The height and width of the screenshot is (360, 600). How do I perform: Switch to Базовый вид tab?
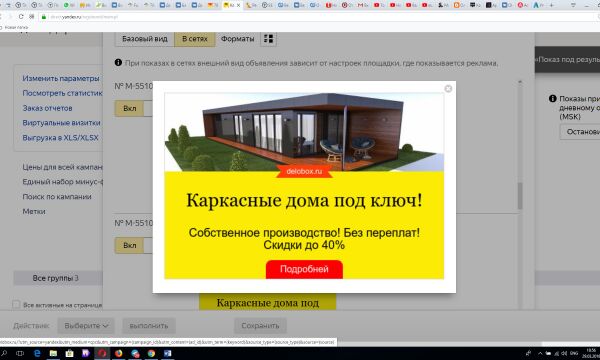pyautogui.click(x=145, y=39)
